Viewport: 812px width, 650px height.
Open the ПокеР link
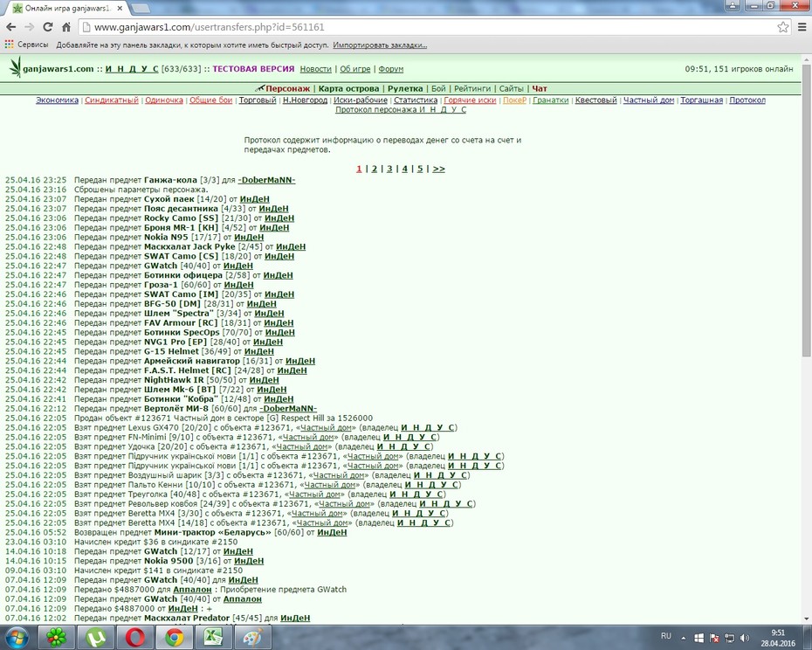click(514, 100)
